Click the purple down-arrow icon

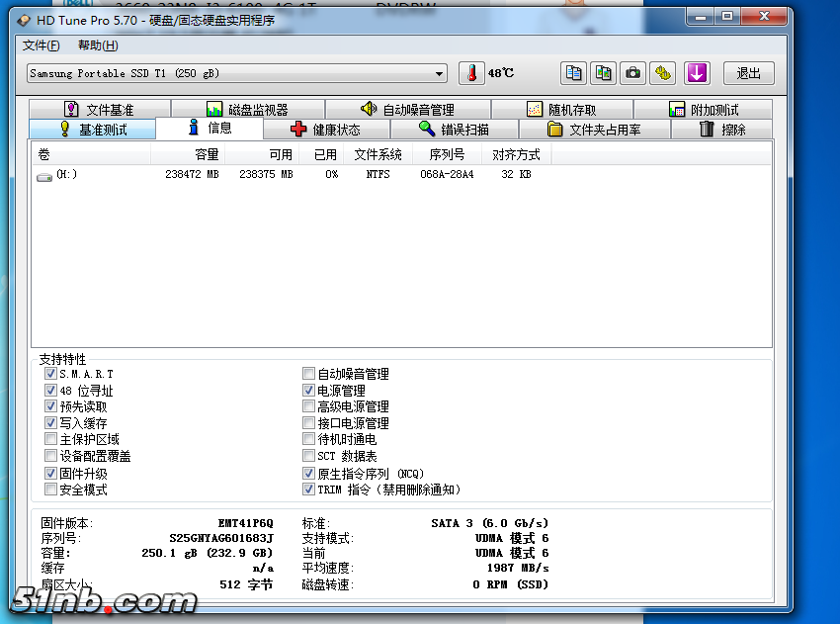[697, 73]
